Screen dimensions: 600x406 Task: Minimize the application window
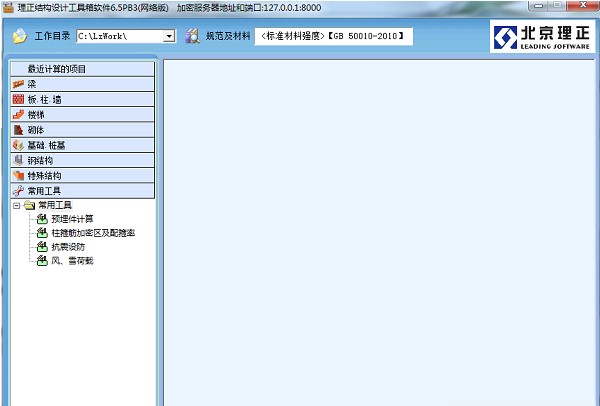539,5
